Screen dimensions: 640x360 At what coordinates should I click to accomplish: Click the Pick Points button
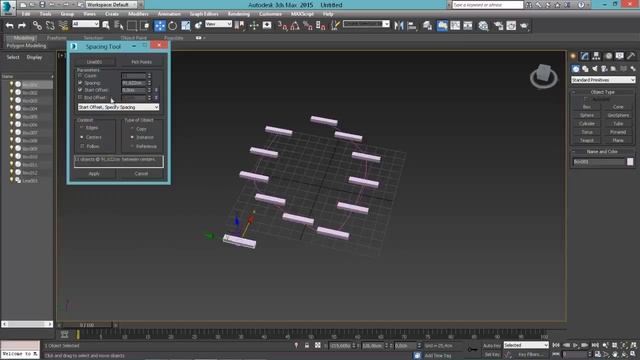(141, 62)
